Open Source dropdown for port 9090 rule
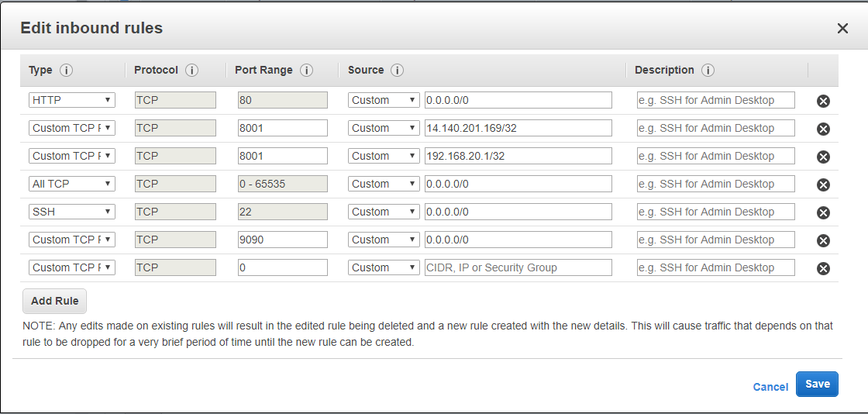Viewport: 868px width, 414px height. 383,240
